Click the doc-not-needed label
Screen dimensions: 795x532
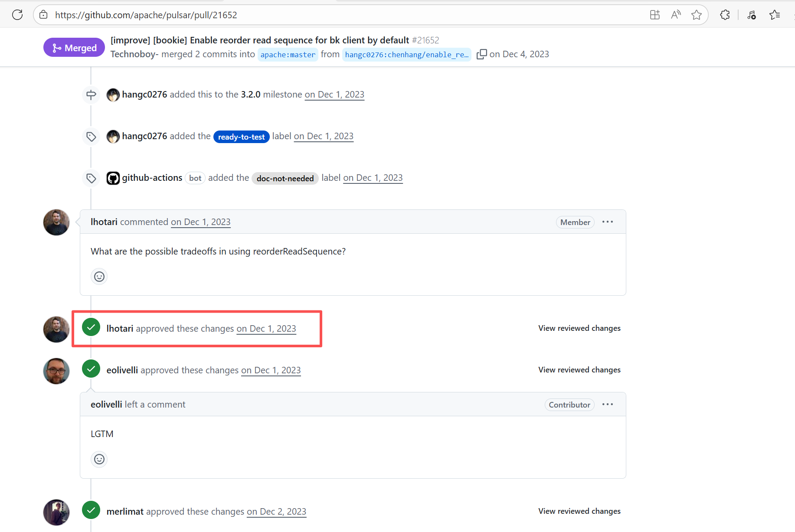[x=285, y=178]
